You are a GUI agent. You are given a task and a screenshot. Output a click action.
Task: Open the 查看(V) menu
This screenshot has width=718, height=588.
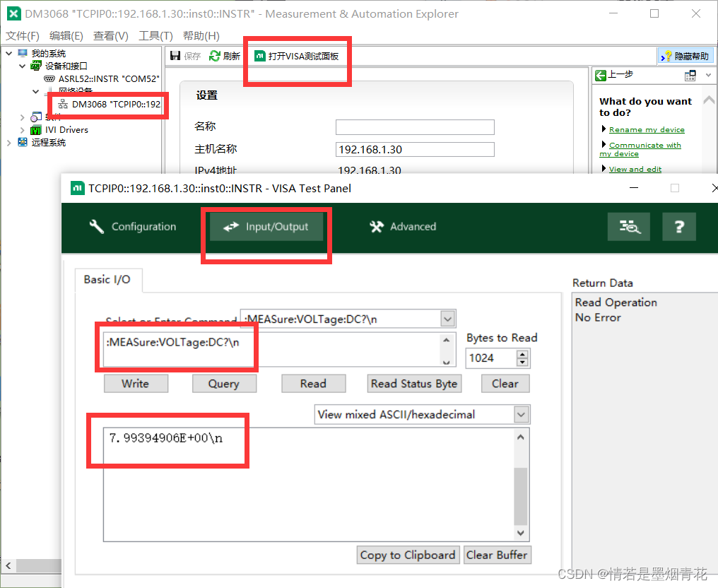click(110, 36)
